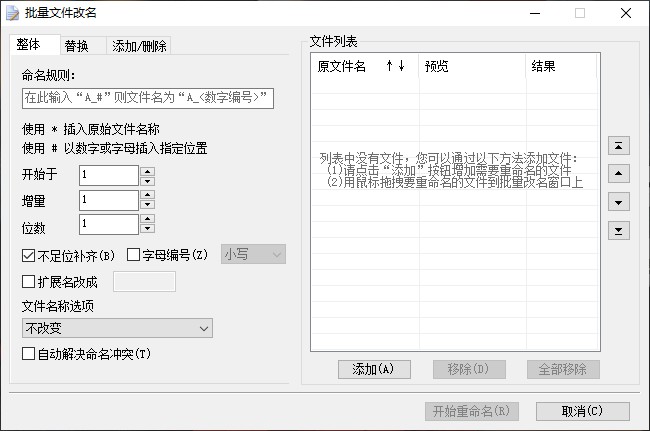The height and width of the screenshot is (431, 650).
Task: Increase the 增量 value with up arrow
Action: point(148,195)
